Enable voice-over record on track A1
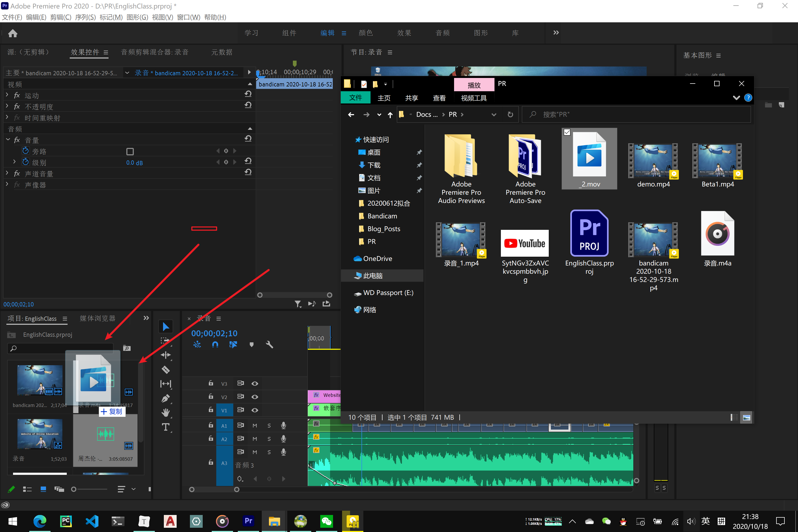The height and width of the screenshot is (532, 798). (x=284, y=425)
